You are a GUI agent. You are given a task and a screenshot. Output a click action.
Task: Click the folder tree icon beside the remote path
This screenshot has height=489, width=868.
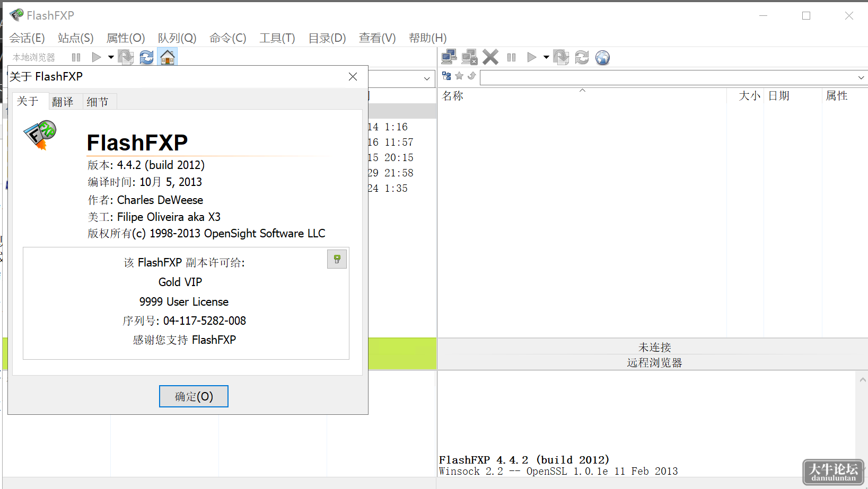[446, 76]
